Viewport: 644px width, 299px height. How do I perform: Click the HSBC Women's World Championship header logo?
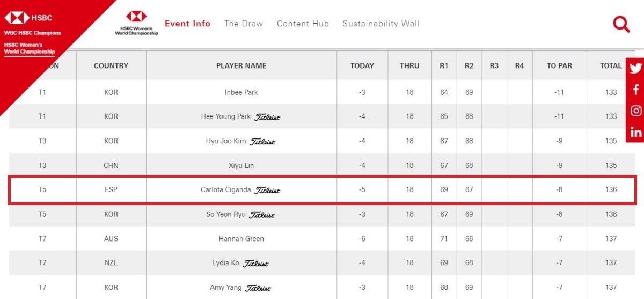(x=136, y=24)
